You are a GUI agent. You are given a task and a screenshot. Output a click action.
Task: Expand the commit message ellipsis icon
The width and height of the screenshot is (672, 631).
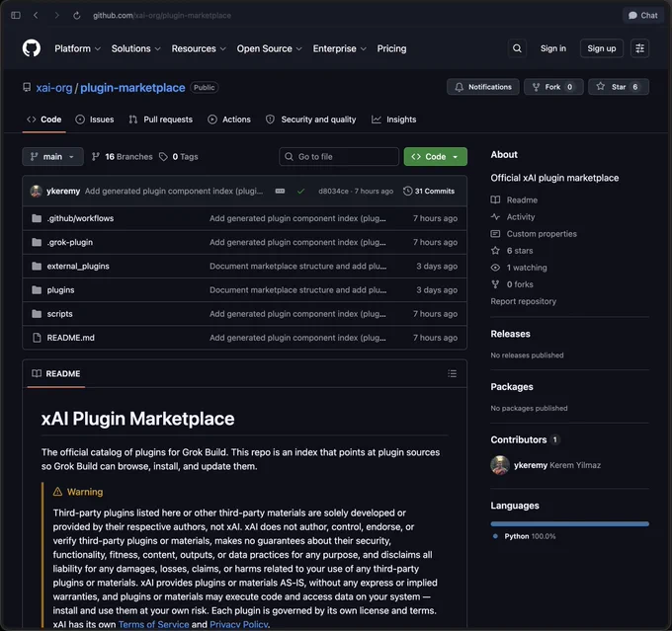(280, 191)
